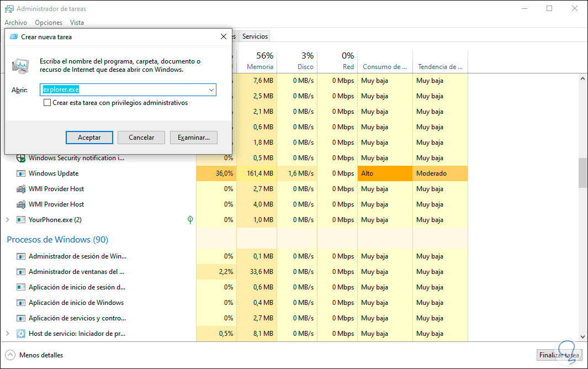
Task: Click the Administrador de ventanas process icon
Action: coord(21,272)
